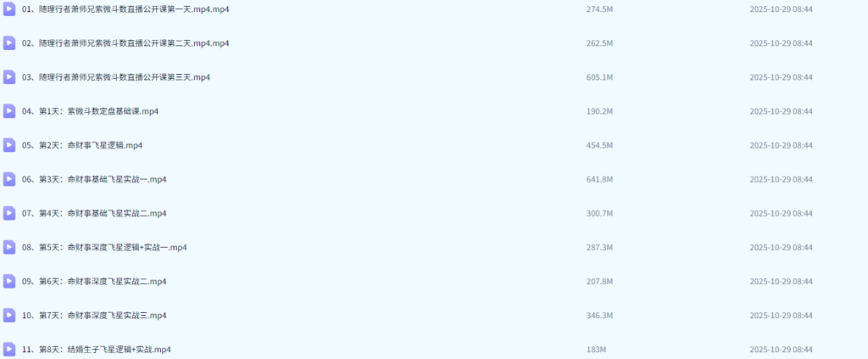
Task: Open 05、第2天:命财事飞星逻辑.mp4
Action: point(82,145)
